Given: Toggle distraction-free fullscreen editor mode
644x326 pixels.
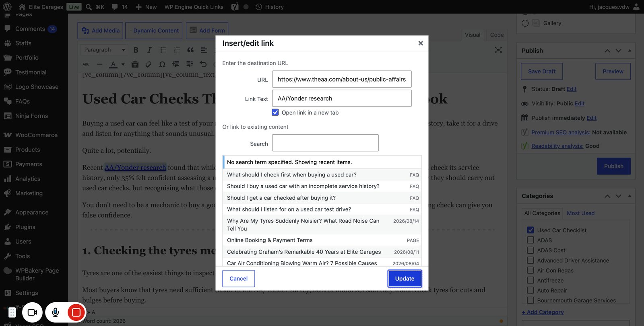Looking at the screenshot, I should tap(498, 50).
